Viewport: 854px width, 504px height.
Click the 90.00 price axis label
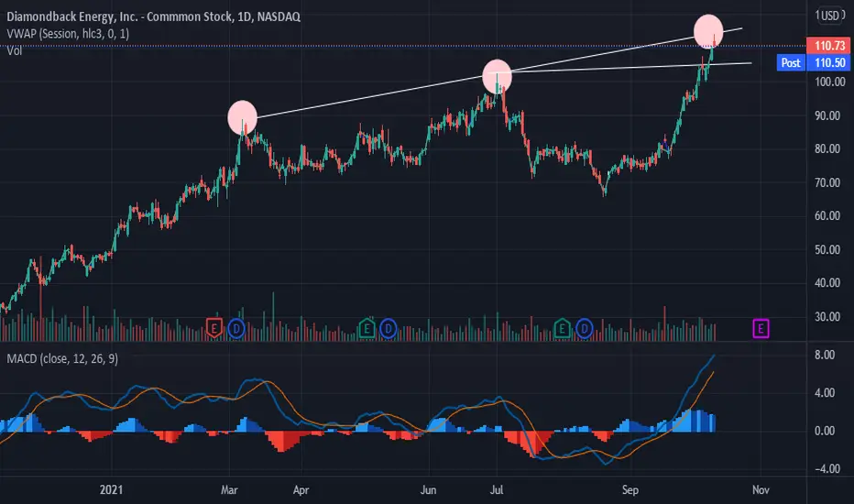tap(829, 115)
